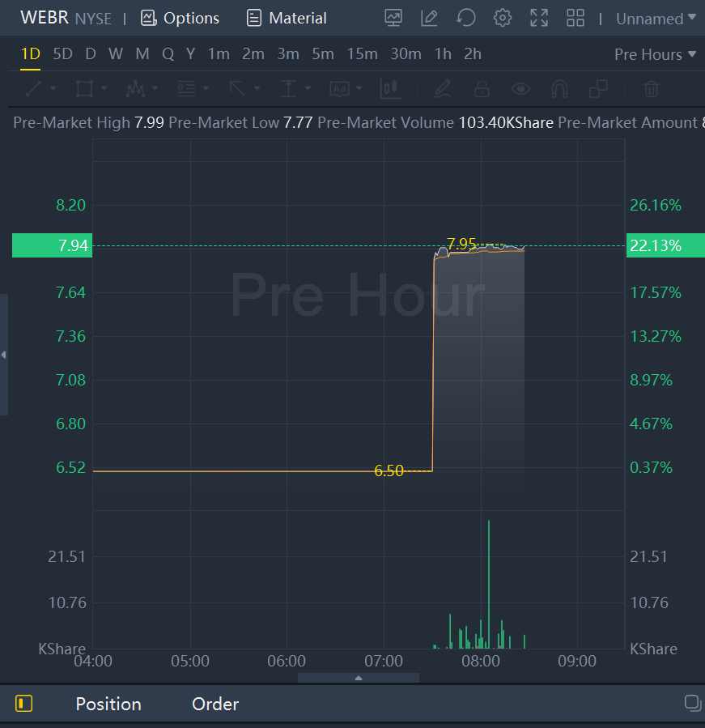Open the grid layout icon
This screenshot has width=705, height=728.
point(575,18)
